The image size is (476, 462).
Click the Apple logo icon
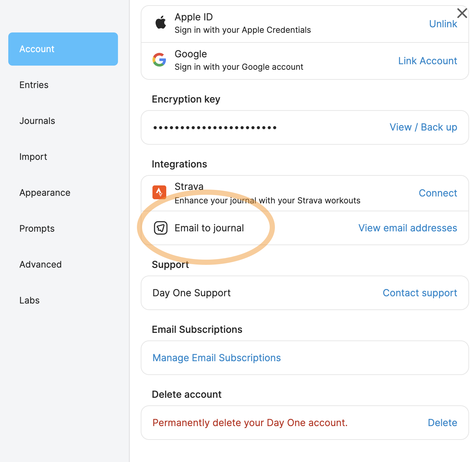pyautogui.click(x=160, y=23)
